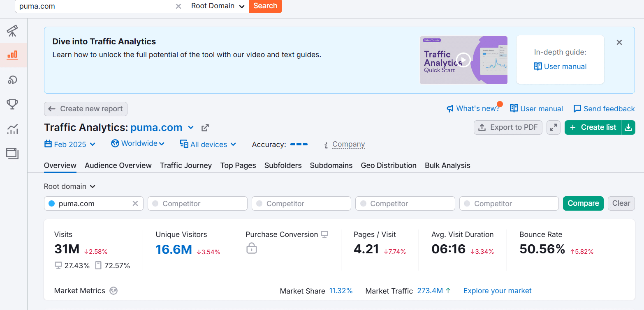This screenshot has width=644, height=310.
Task: Open the Traffic Journey tab
Action: [186, 165]
